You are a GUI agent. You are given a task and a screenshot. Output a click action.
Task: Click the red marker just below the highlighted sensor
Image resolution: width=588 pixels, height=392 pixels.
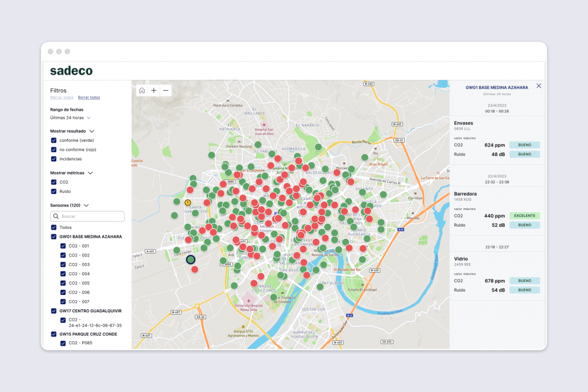tap(195, 269)
